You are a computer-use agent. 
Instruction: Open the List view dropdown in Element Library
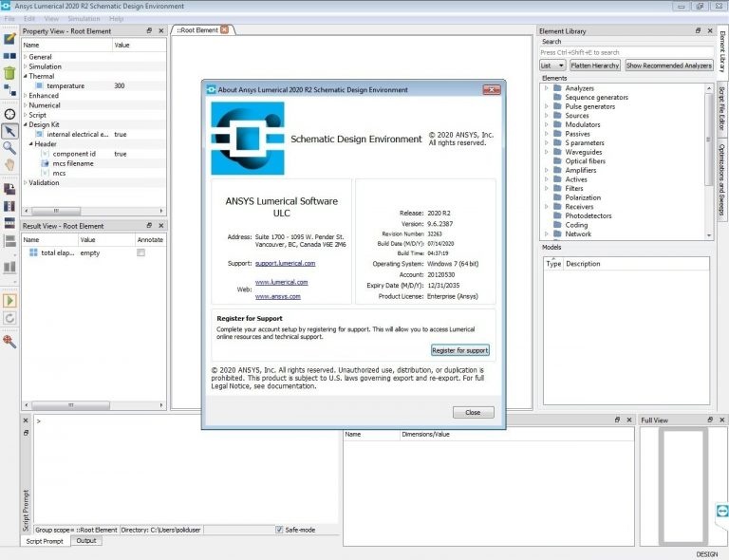(552, 65)
